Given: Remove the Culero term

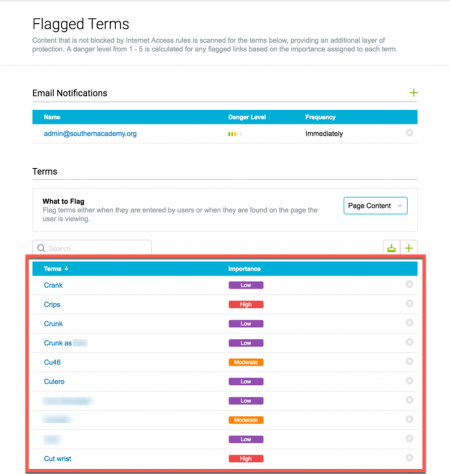Looking at the screenshot, I should (x=409, y=381).
